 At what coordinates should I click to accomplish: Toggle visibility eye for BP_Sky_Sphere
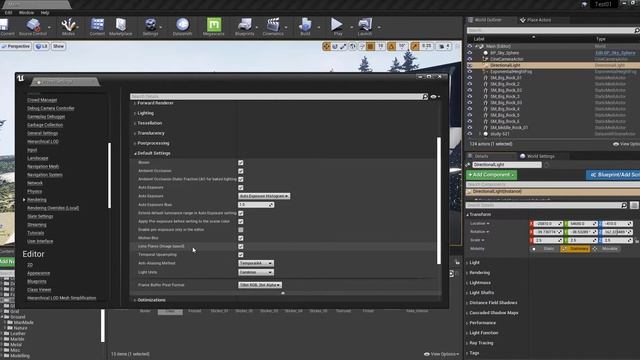tap(469, 53)
